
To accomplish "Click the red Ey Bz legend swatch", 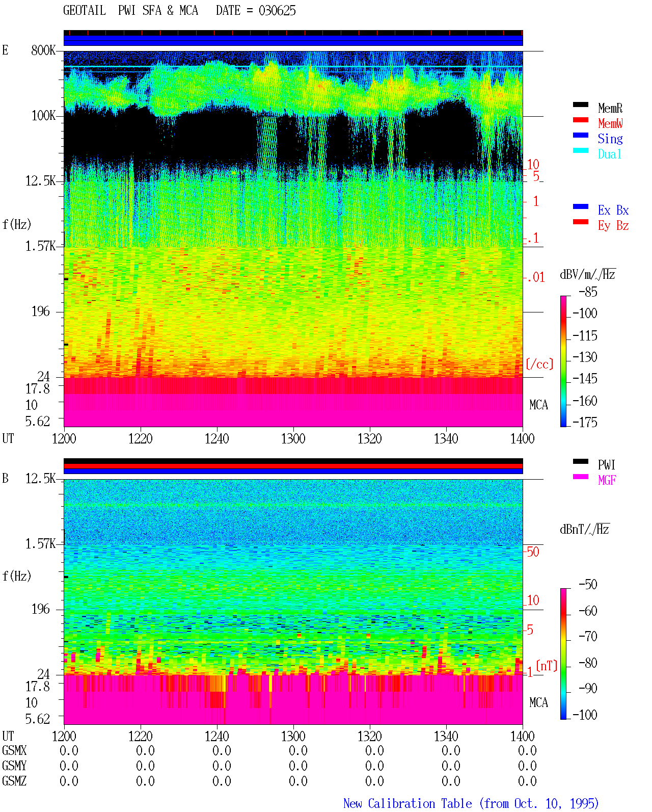I will coord(581,222).
